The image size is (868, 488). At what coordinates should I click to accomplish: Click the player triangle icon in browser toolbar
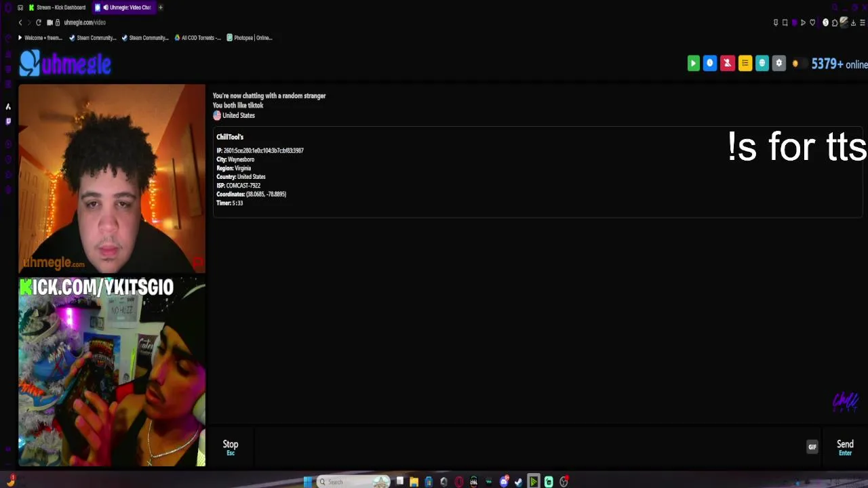[x=804, y=22]
